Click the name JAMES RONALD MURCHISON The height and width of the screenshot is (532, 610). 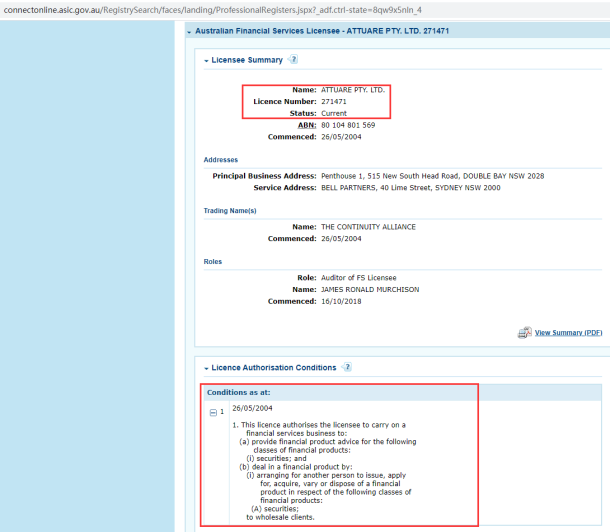(x=370, y=289)
